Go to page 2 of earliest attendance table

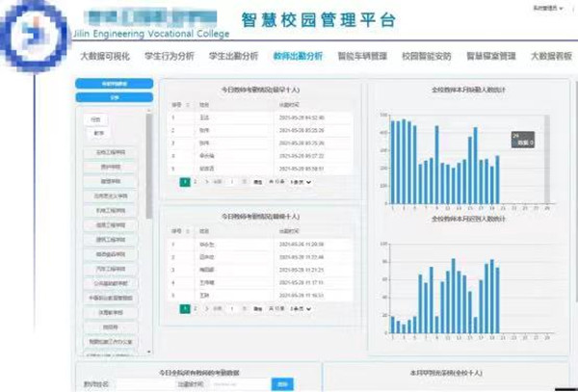tap(195, 180)
